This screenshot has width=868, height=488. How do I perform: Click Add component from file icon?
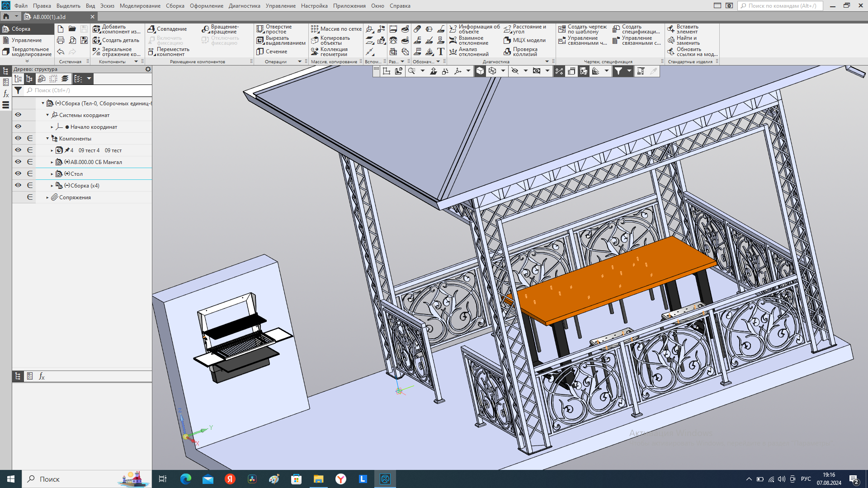pos(97,29)
